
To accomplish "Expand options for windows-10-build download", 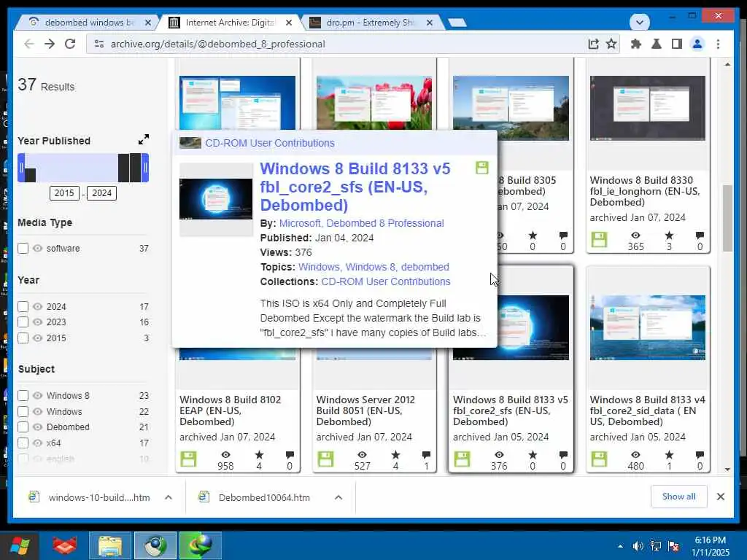I will coord(169,497).
